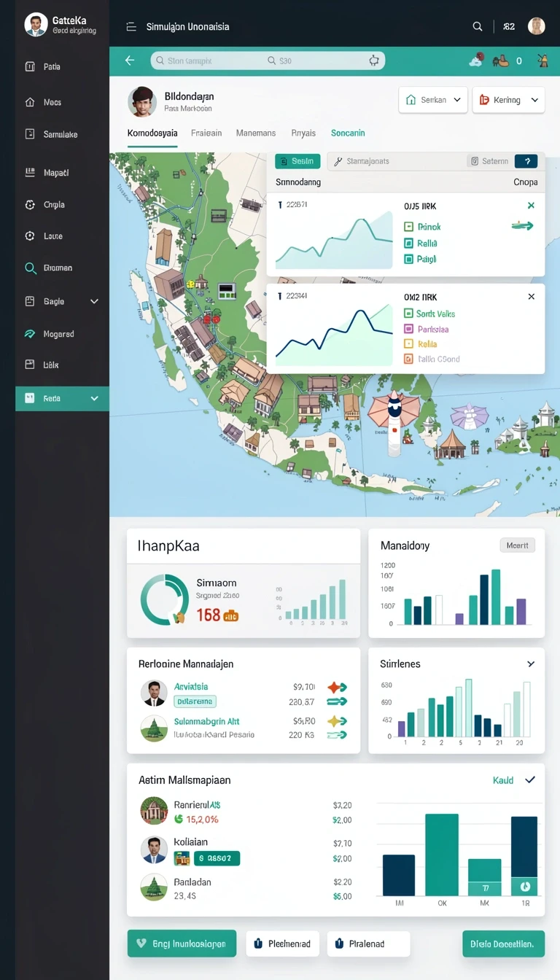Switch to Manemans tab
Screen dimensions: 560x980
pos(256,133)
